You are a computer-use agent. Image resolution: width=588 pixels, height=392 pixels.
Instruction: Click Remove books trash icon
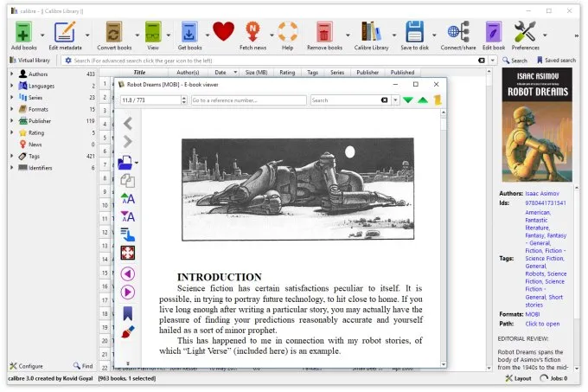coord(324,32)
